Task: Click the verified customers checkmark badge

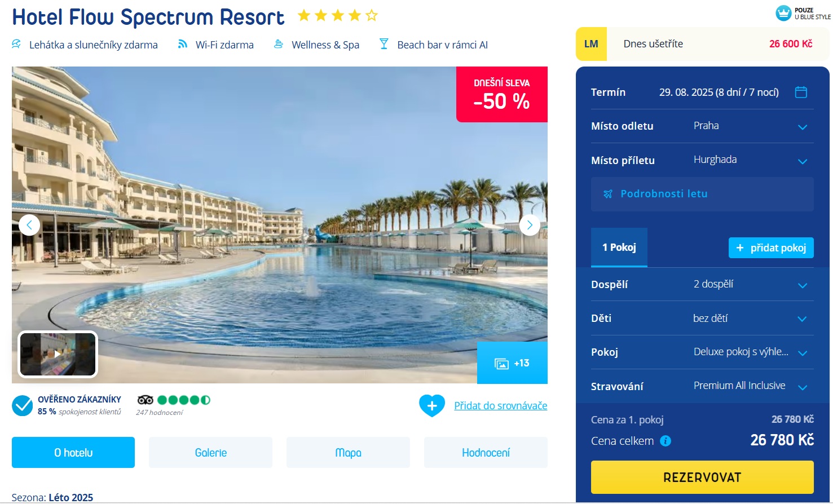Action: 23,405
